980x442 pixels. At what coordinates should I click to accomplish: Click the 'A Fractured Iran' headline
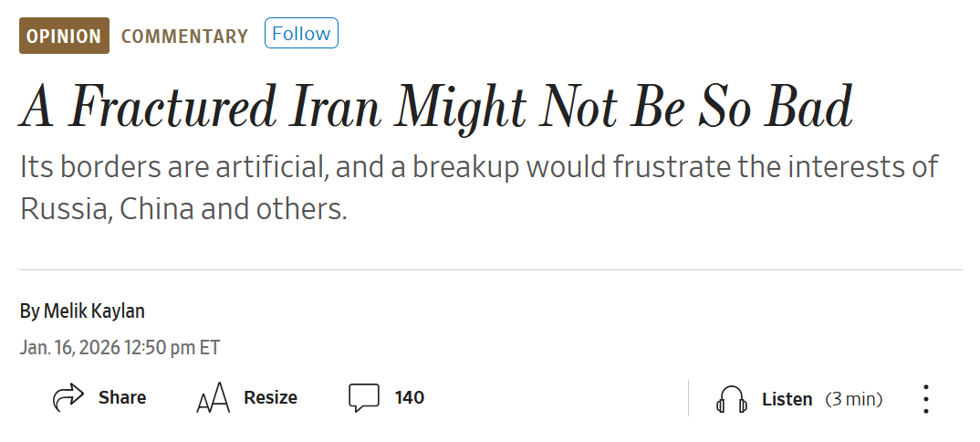point(436,109)
